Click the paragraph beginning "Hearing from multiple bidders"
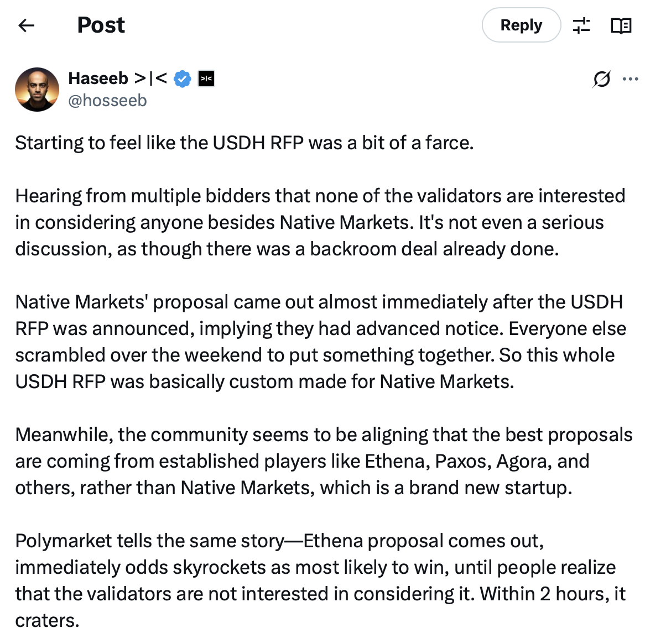This screenshot has height=644, width=645. pyautogui.click(x=320, y=222)
